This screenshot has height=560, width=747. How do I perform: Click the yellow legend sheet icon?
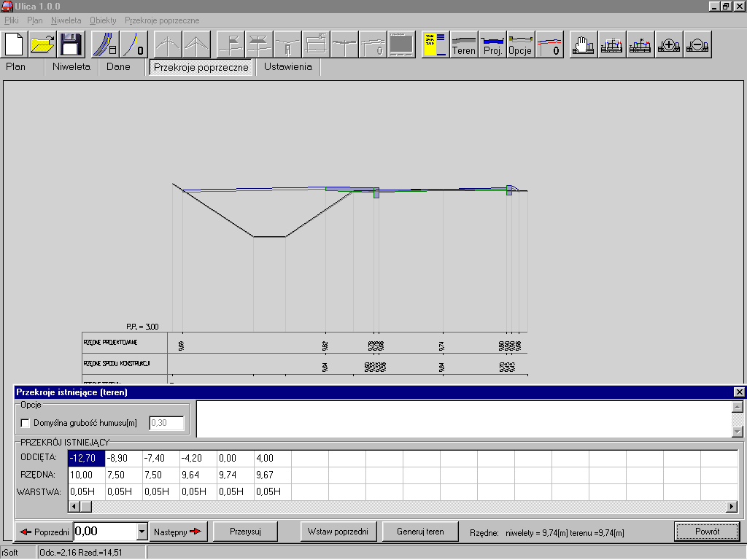[436, 44]
